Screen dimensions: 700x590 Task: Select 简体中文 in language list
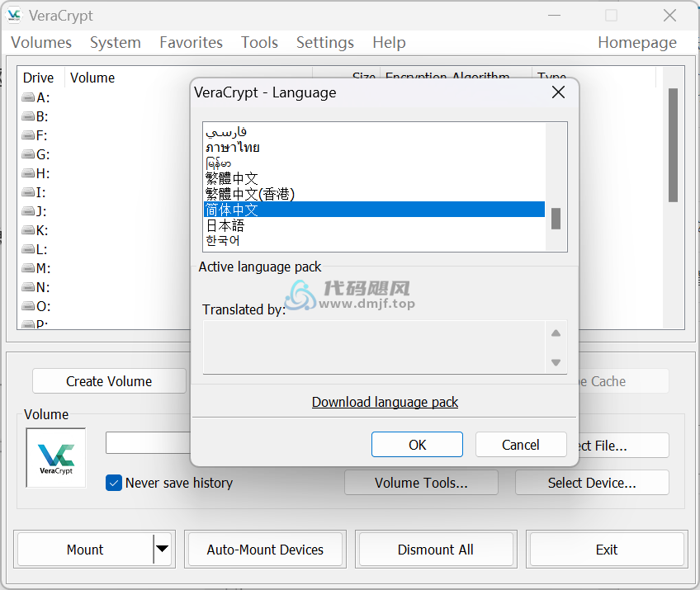tap(374, 210)
